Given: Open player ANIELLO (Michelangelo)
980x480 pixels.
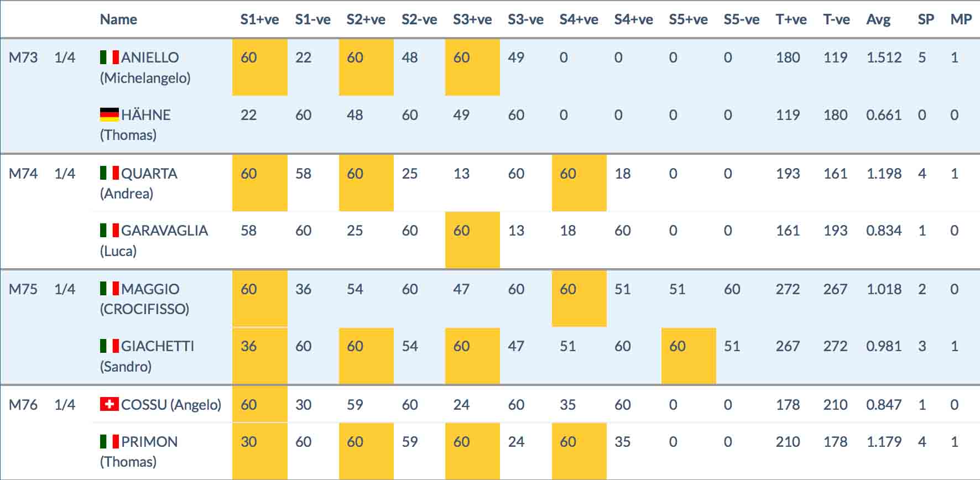Looking at the screenshot, I should coord(145,67).
